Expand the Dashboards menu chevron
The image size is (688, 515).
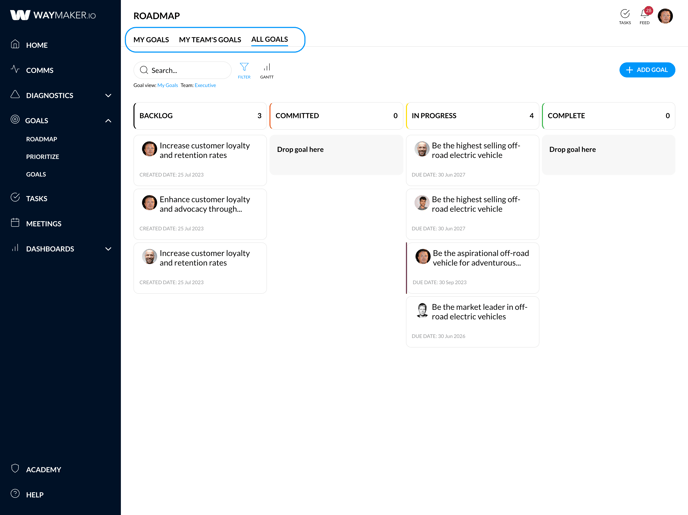pyautogui.click(x=108, y=249)
